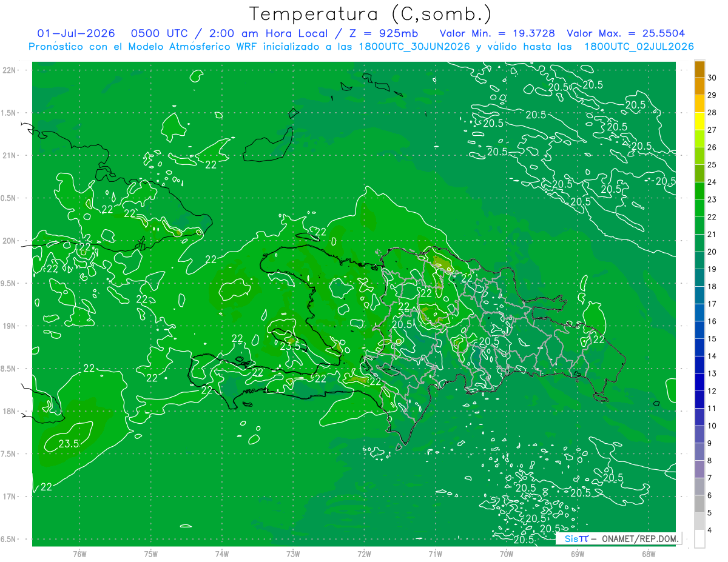Click the value '30' on the color legend

pos(712,78)
